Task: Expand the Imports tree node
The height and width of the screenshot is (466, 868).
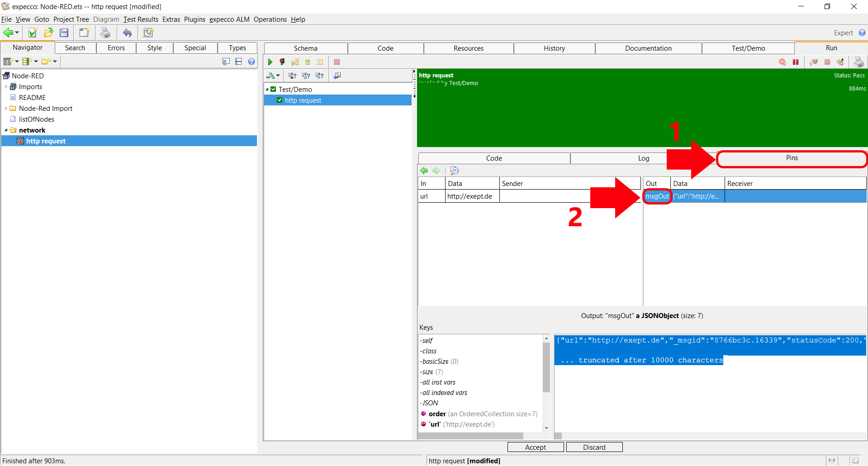Action: (x=6, y=87)
